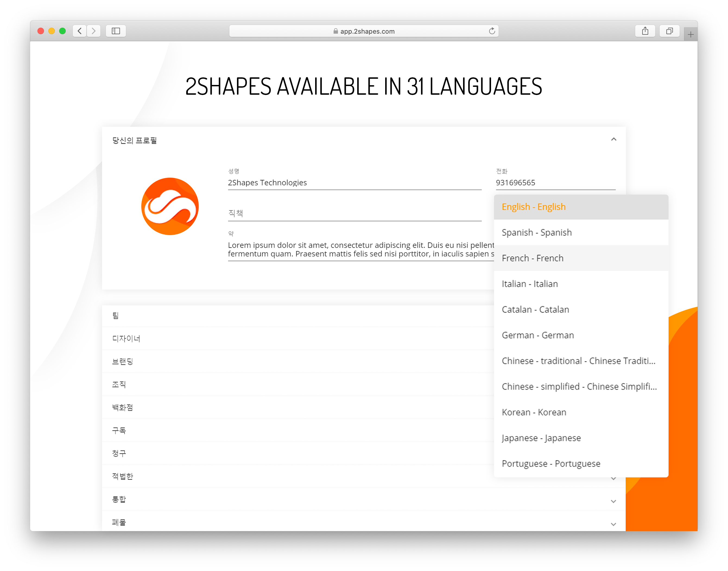Expand the 디자이너 section row
Image resolution: width=728 pixels, height=571 pixels.
pos(298,339)
